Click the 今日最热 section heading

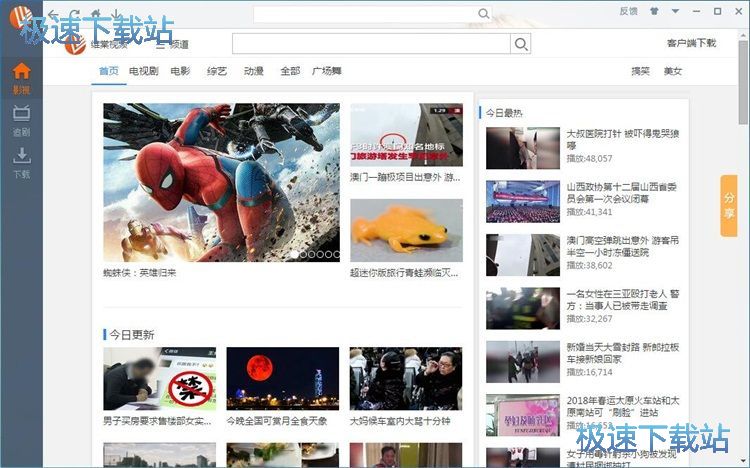[x=504, y=113]
